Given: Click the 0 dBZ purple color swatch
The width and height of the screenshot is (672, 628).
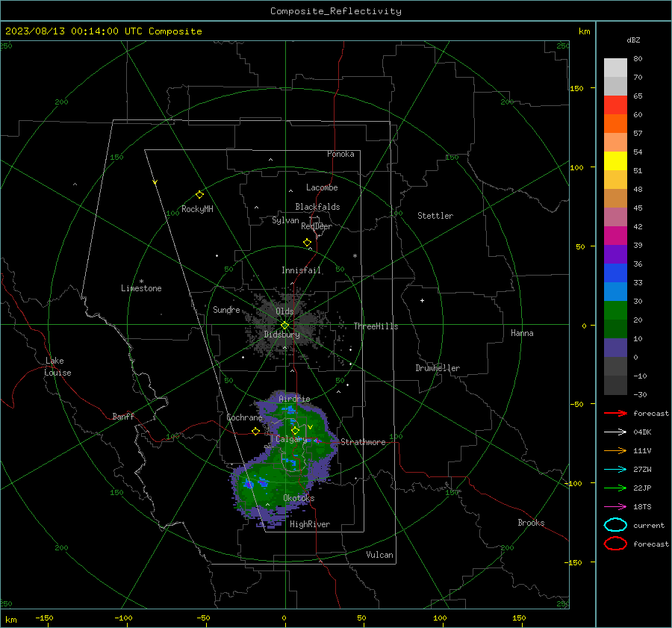Looking at the screenshot, I should click(x=615, y=348).
